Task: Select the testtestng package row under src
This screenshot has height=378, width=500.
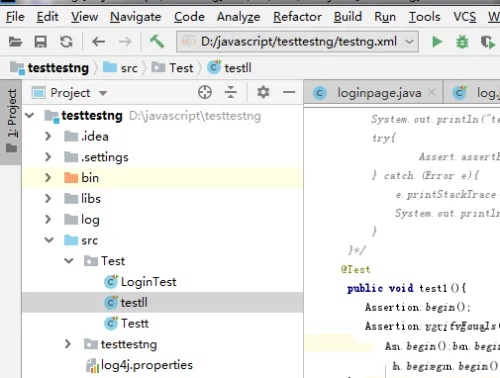Action: (x=162, y=344)
